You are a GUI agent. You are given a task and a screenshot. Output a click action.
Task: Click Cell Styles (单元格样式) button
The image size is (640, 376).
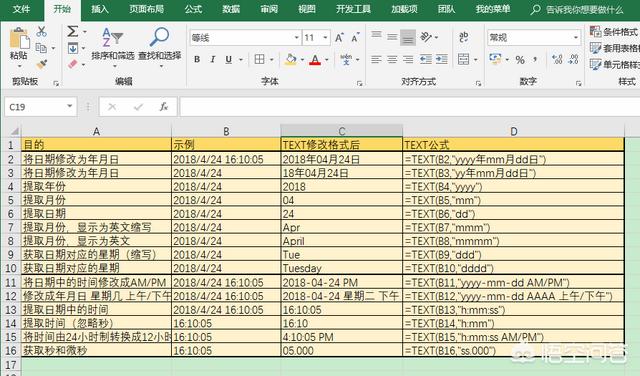[x=614, y=65]
